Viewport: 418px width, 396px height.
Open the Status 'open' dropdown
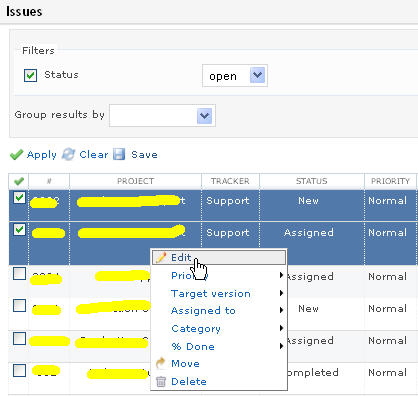(x=235, y=76)
